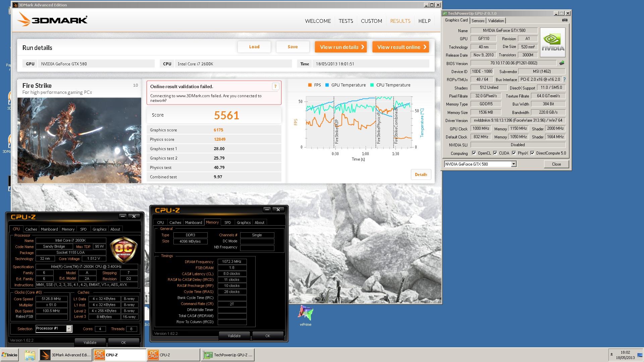Click the BIOS save chip icon in GPU-Z
Screen dimensions: 644x362
coord(562,63)
